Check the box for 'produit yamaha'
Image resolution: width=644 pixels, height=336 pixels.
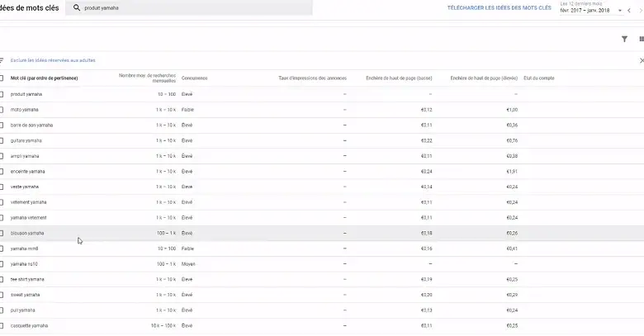click(x=1, y=94)
